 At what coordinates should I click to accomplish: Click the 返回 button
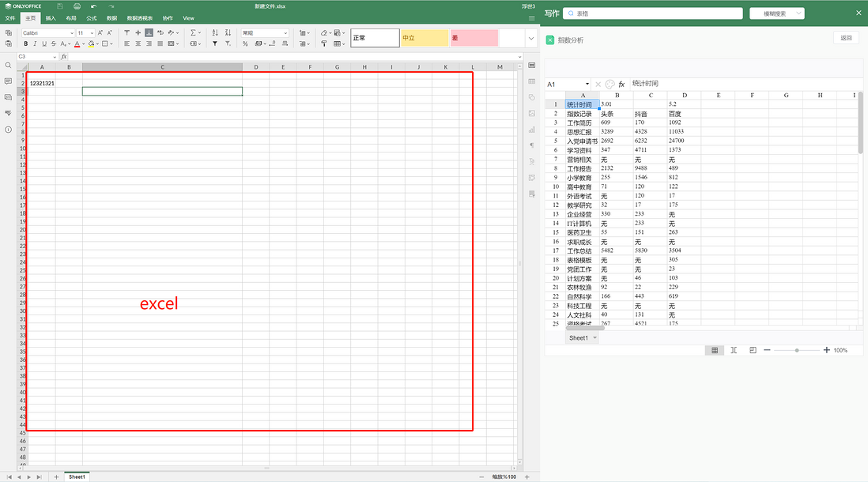[x=846, y=38]
